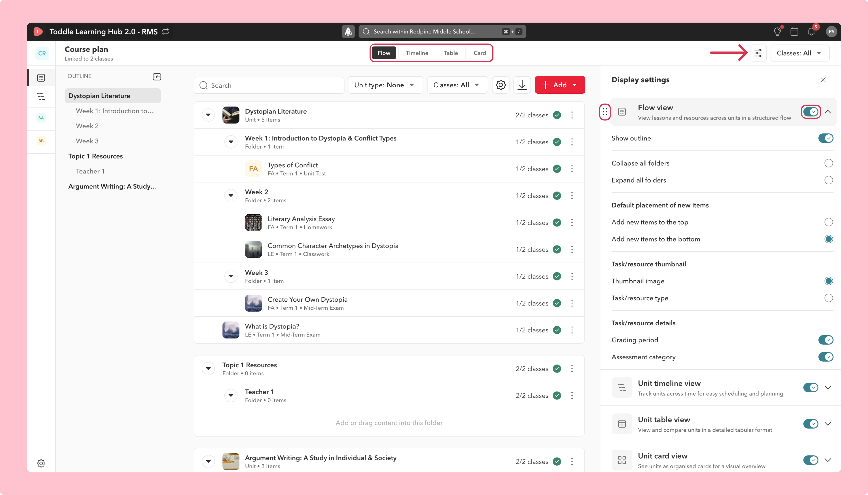Open more options for Types of Conflict
868x495 pixels.
(x=572, y=169)
